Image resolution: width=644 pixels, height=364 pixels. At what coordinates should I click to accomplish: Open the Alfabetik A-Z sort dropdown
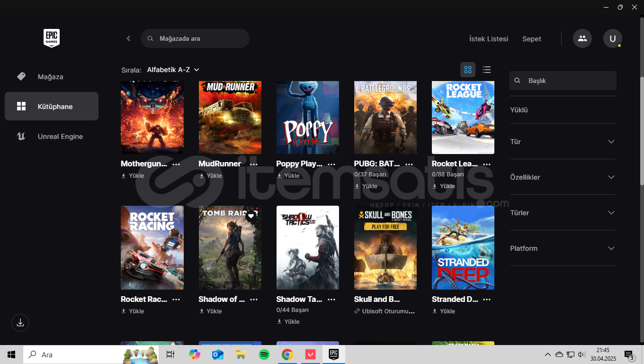173,70
